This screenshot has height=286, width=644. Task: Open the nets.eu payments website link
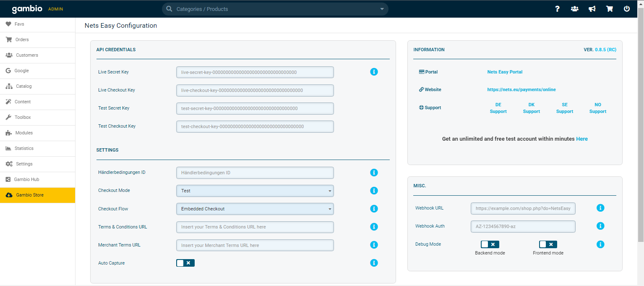(521, 89)
